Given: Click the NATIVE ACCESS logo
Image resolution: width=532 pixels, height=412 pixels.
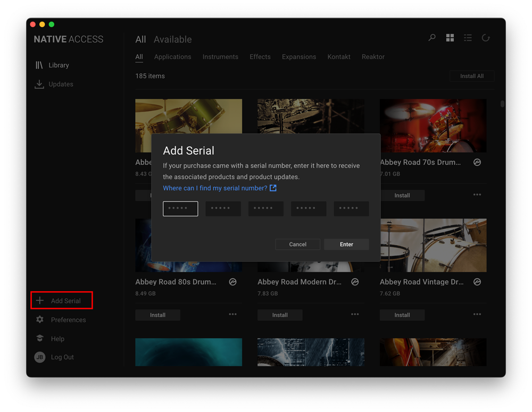Looking at the screenshot, I should click(69, 39).
